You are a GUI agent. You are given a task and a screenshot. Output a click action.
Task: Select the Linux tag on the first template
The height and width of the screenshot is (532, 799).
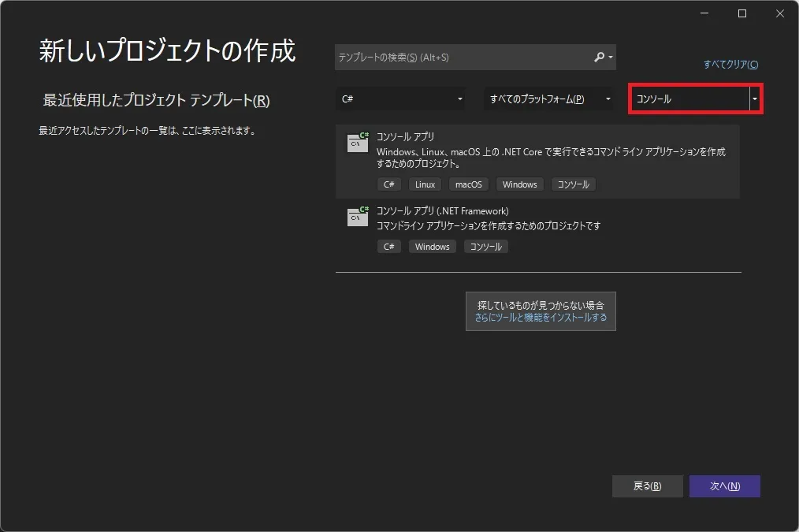(424, 184)
